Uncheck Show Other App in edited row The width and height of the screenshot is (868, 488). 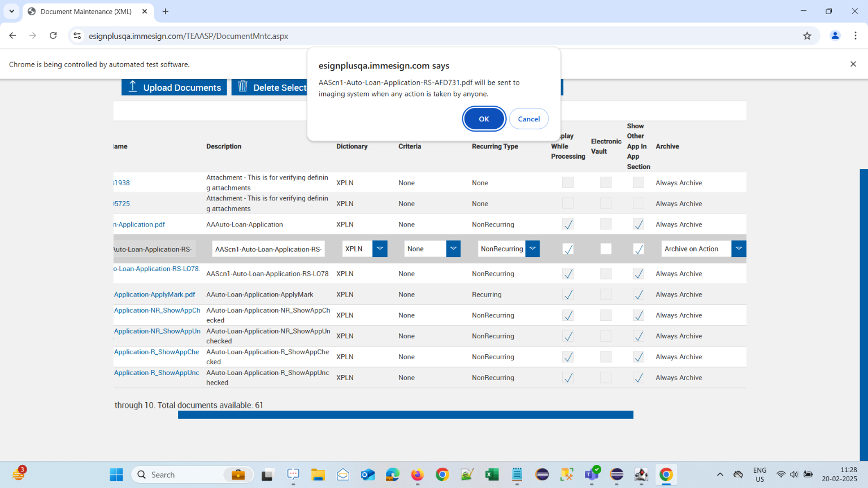point(639,249)
